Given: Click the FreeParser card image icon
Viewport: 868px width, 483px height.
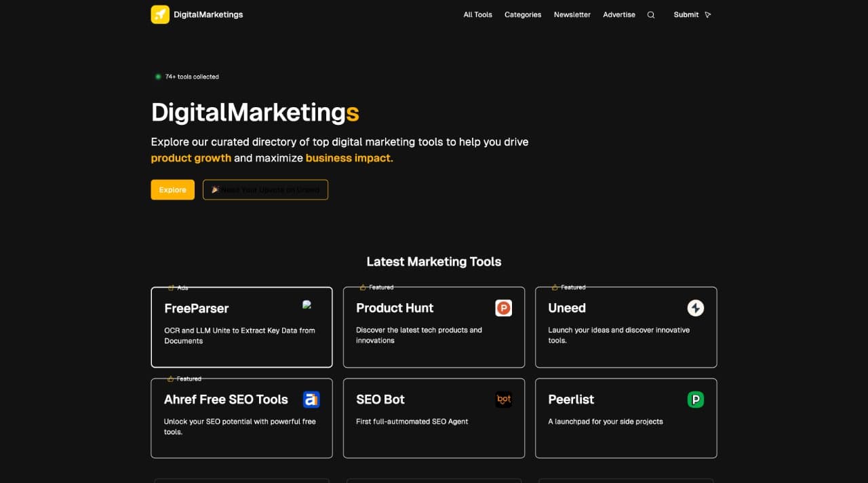Looking at the screenshot, I should [307, 305].
